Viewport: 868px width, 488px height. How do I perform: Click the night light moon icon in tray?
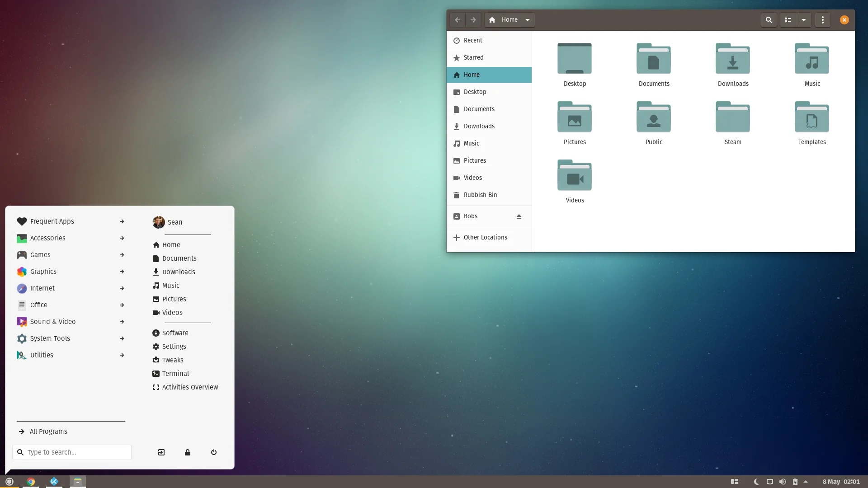[757, 482]
